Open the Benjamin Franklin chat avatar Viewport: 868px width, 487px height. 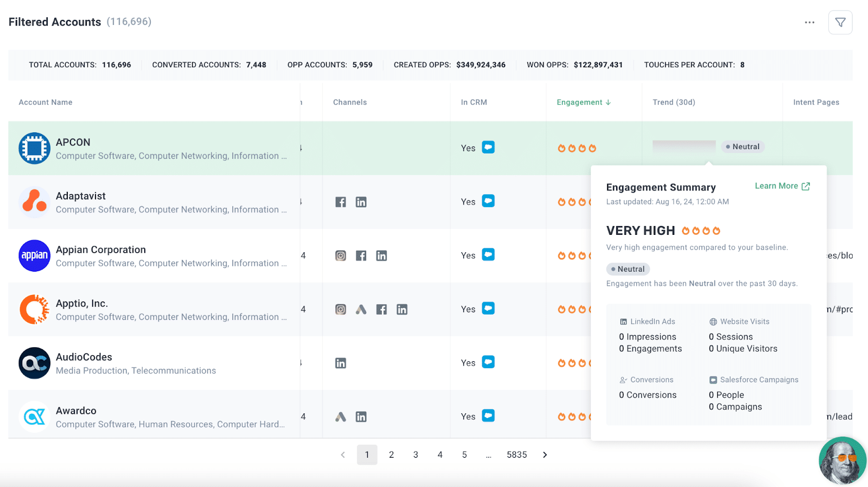[x=843, y=460]
